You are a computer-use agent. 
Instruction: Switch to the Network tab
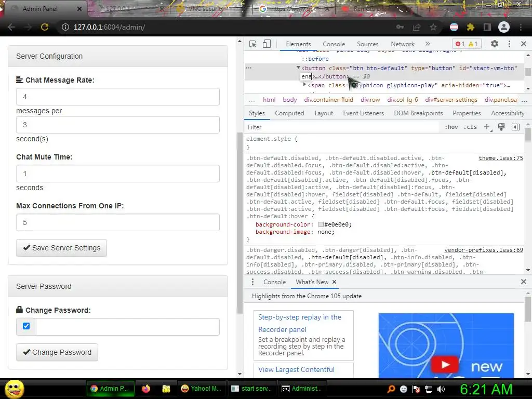403,44
